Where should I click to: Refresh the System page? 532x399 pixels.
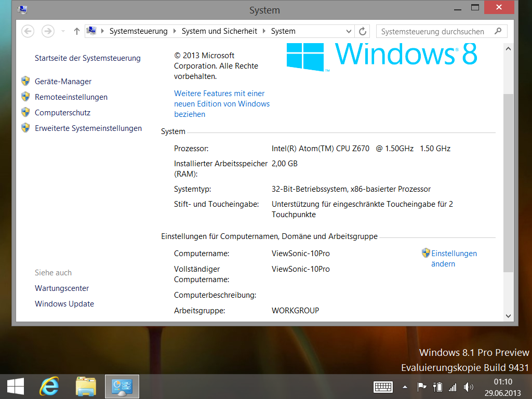click(363, 31)
